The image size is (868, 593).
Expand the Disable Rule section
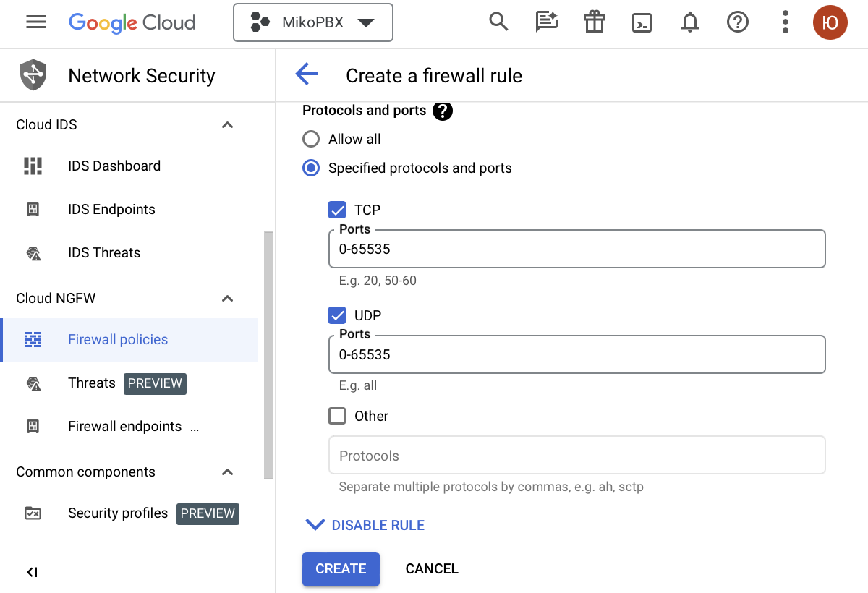(x=365, y=525)
